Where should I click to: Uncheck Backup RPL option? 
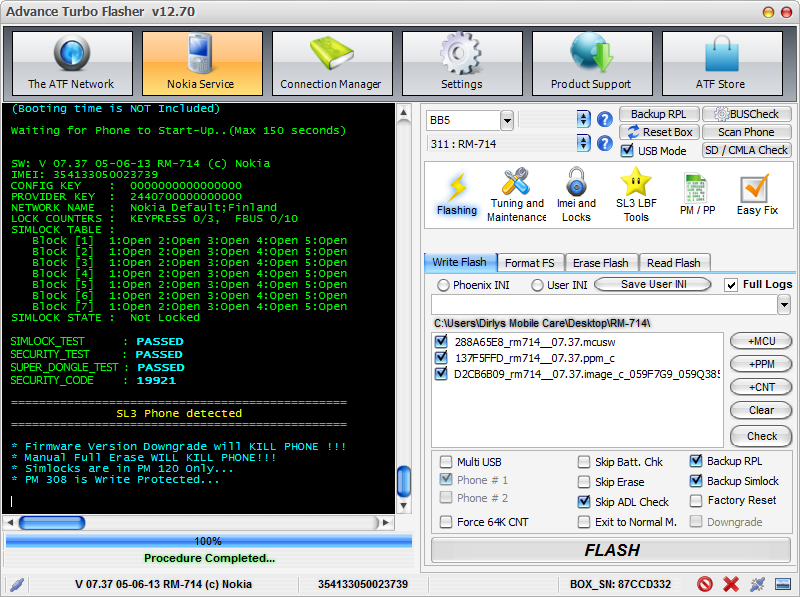pos(696,461)
